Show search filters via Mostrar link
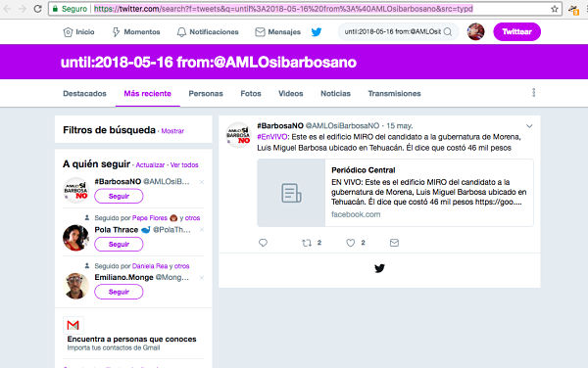588x368 pixels. [172, 131]
